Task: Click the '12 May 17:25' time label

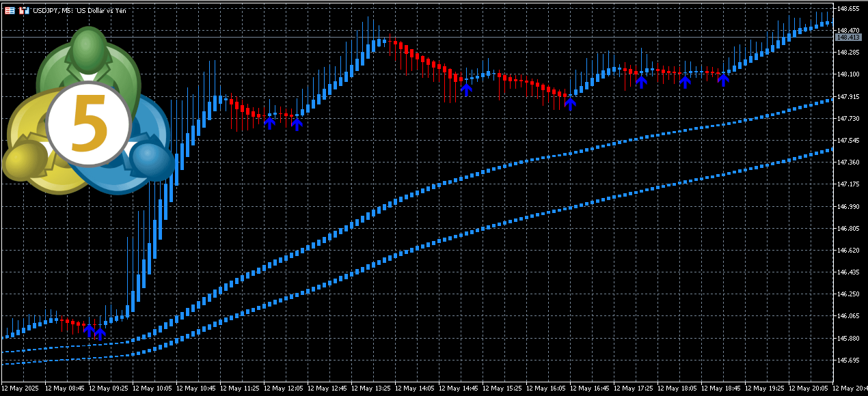Action: click(634, 388)
